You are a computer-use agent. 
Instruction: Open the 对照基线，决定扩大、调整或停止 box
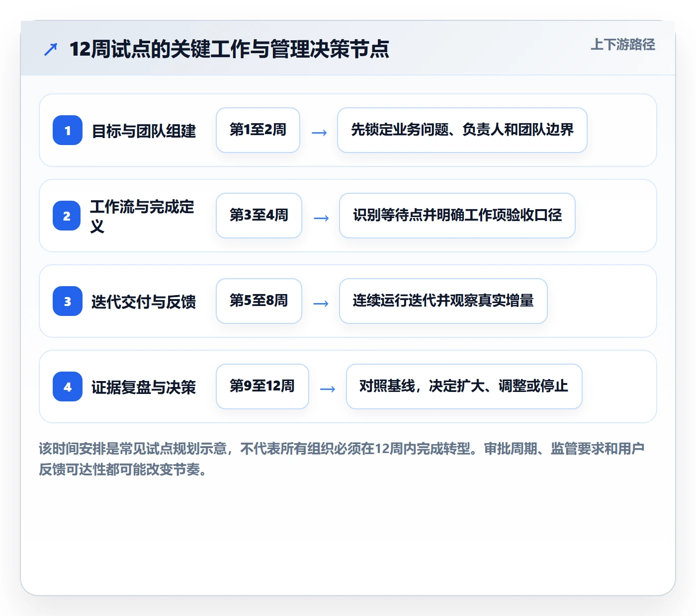[x=464, y=386]
